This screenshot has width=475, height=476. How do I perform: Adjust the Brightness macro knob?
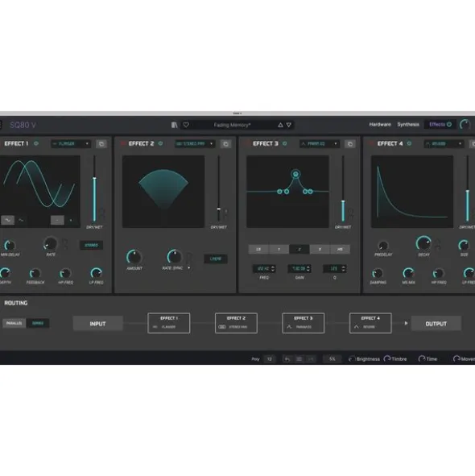tap(352, 359)
